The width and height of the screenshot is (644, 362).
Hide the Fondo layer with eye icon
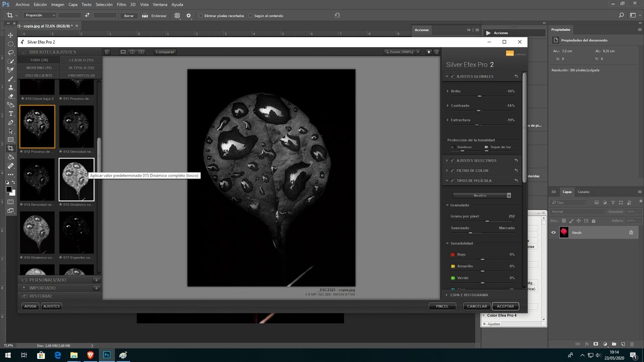(x=554, y=232)
